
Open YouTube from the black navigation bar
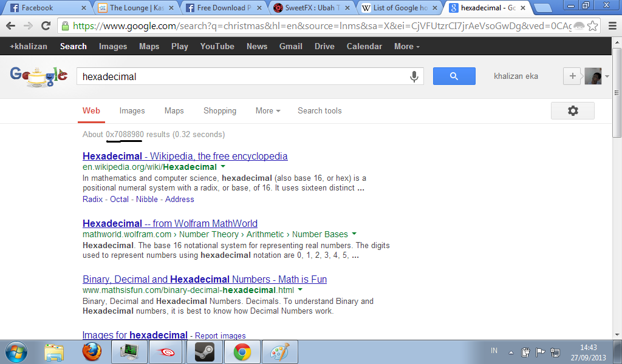coord(217,46)
